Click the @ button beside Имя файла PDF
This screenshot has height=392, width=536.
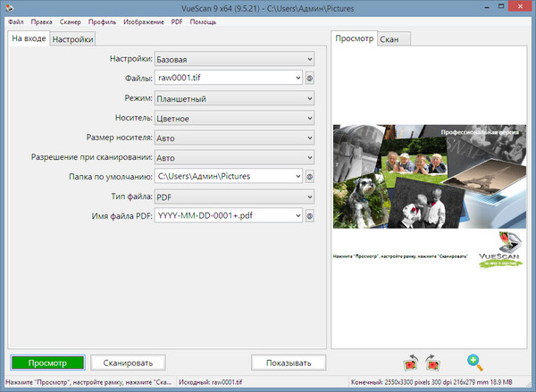tap(310, 215)
